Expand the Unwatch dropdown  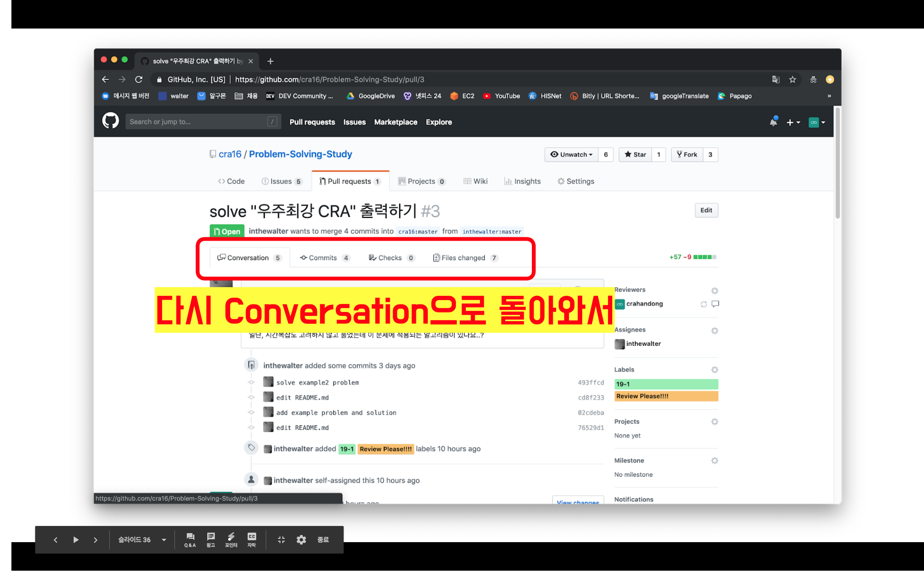571,155
